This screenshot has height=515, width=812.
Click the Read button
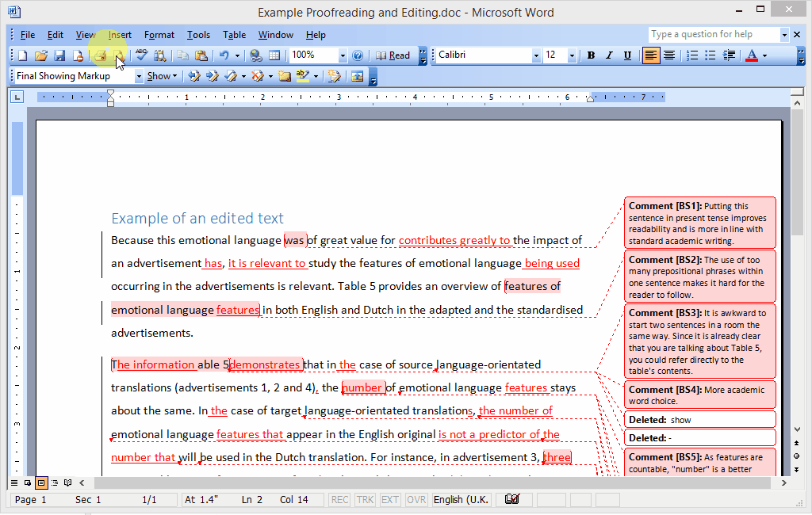pos(393,55)
